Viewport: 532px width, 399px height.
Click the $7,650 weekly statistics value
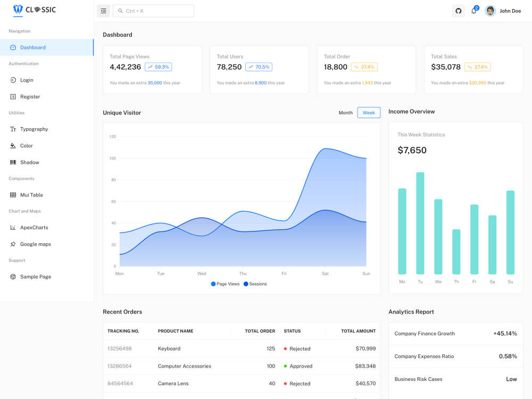click(x=412, y=151)
